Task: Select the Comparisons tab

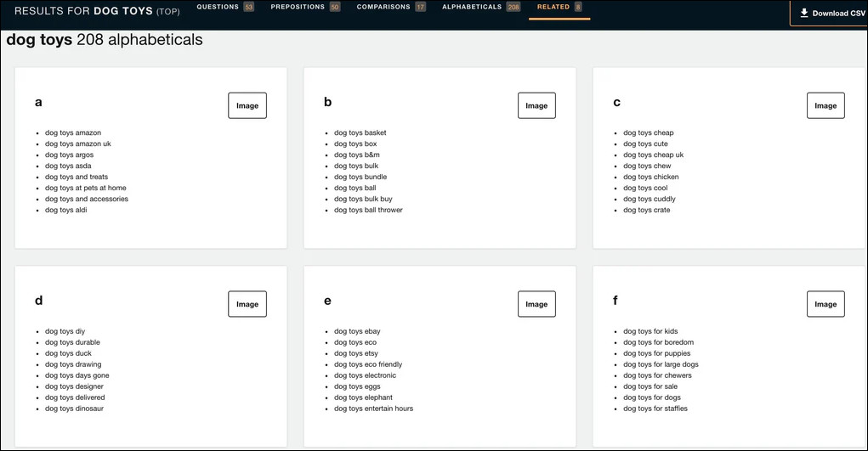Action: click(x=383, y=7)
